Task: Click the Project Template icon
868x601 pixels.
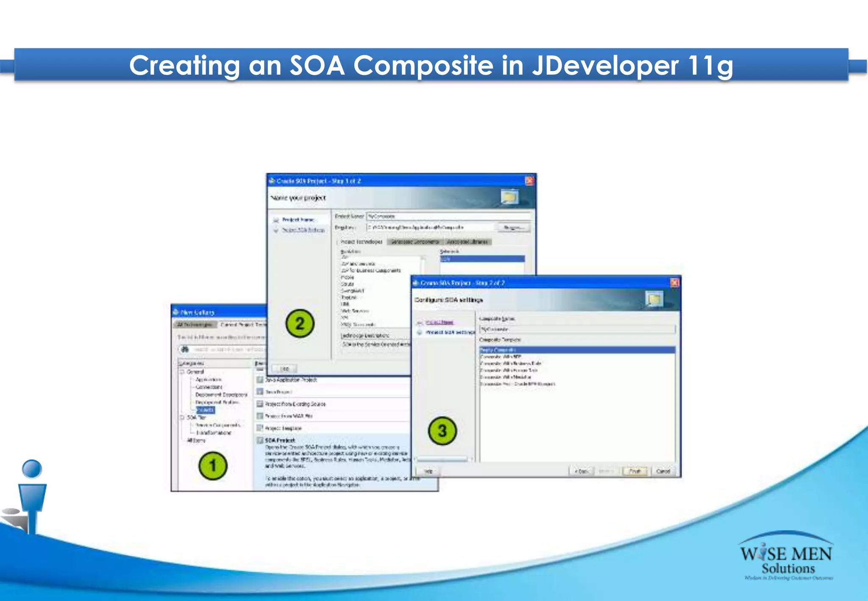Action: point(260,428)
